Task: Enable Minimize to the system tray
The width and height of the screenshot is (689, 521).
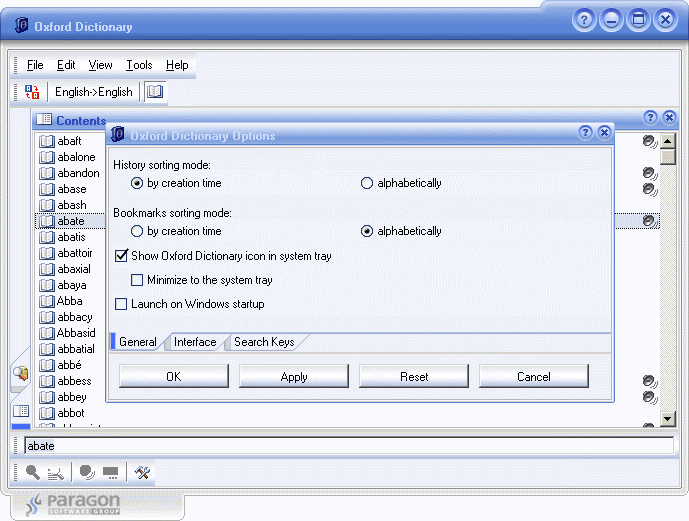Action: click(138, 280)
